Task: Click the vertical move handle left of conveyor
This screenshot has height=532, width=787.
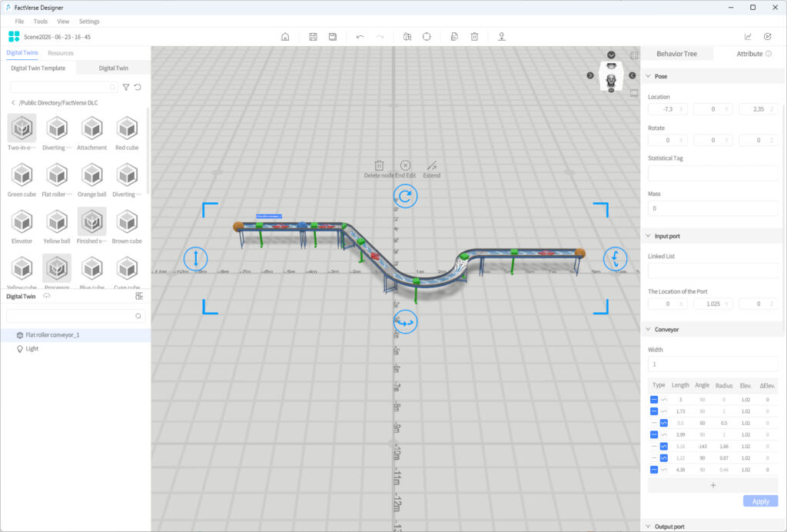Action: (x=196, y=258)
